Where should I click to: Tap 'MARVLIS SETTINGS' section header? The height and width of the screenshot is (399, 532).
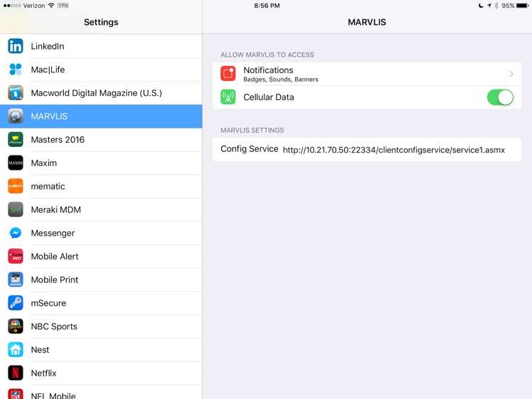click(253, 130)
